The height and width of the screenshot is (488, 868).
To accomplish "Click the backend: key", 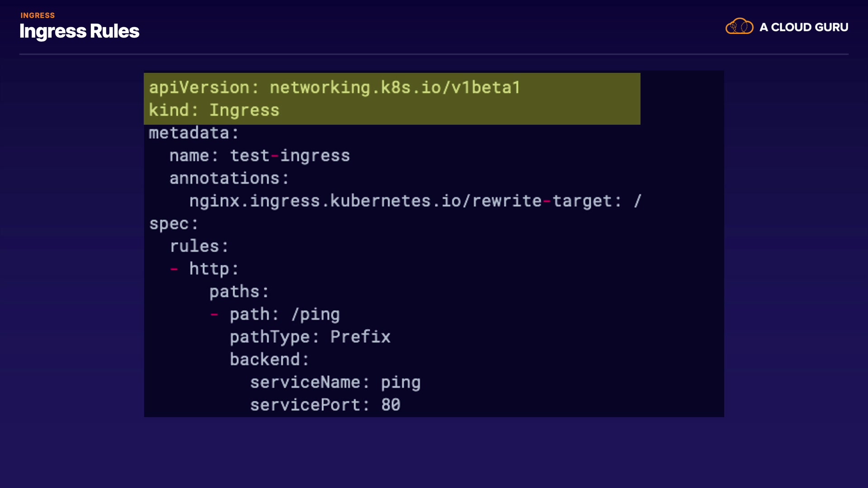I will click(269, 360).
